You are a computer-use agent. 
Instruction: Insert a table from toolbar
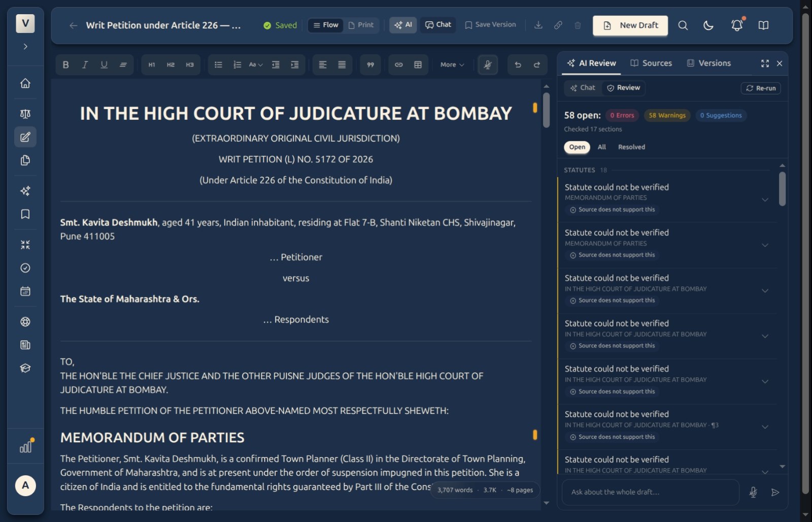click(418, 64)
